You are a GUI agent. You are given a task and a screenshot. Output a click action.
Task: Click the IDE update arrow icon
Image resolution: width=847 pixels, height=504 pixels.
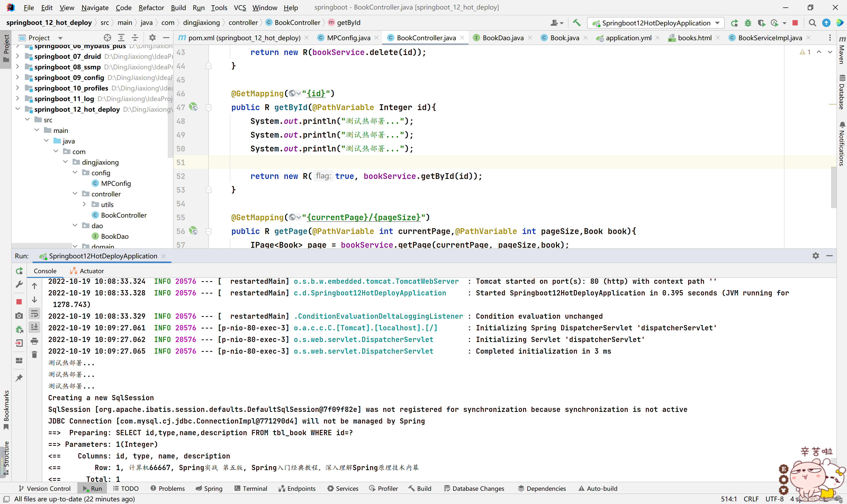click(x=826, y=23)
